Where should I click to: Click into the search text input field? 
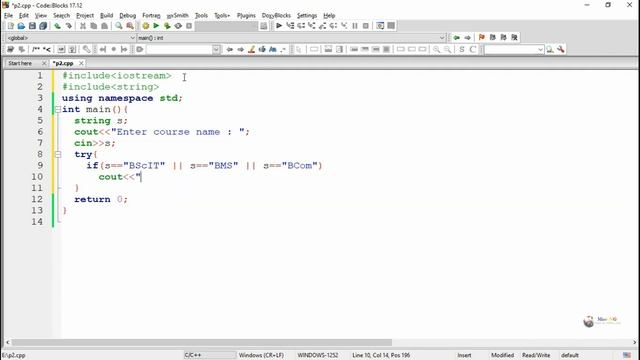pos(179,49)
